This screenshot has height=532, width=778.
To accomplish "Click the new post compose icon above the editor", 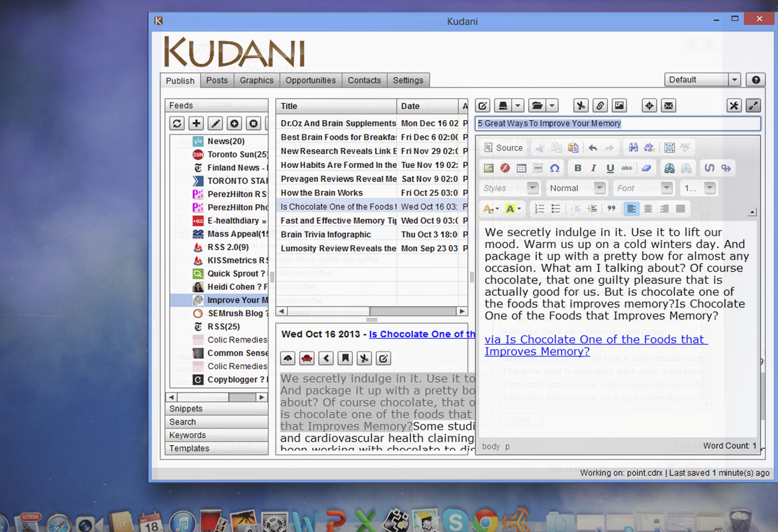I will coord(483,106).
